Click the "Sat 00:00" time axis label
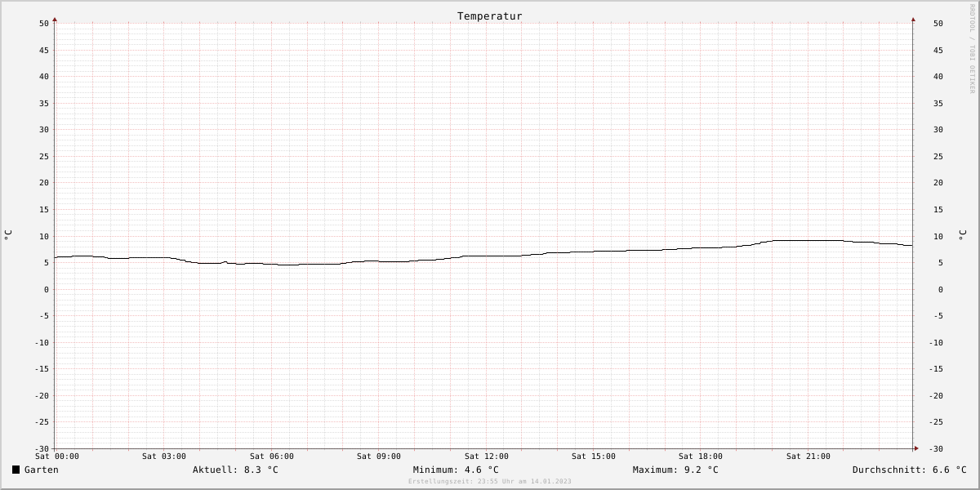 (x=57, y=457)
